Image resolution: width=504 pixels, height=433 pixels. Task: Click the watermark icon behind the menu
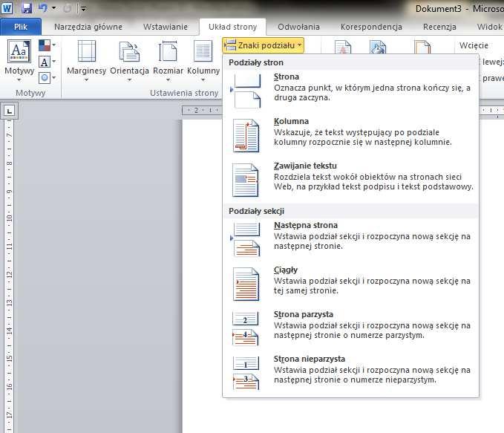[x=343, y=47]
